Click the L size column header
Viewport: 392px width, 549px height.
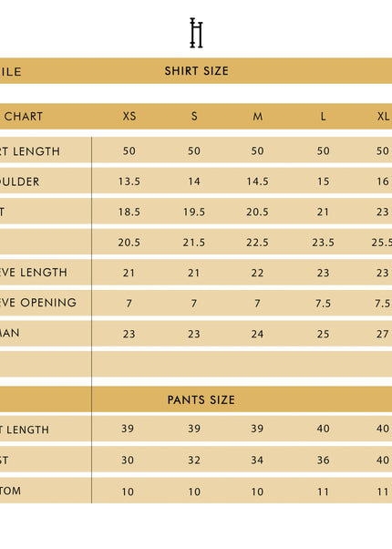pyautogui.click(x=323, y=116)
